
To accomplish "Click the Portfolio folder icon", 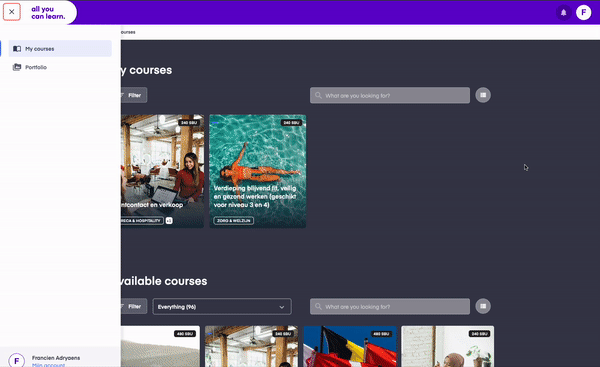I will pos(17,67).
